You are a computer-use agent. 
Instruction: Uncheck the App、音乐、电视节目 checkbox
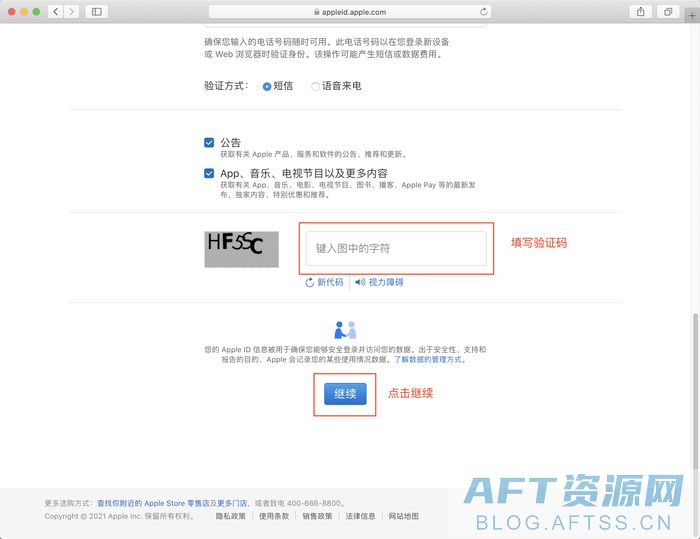tap(209, 173)
